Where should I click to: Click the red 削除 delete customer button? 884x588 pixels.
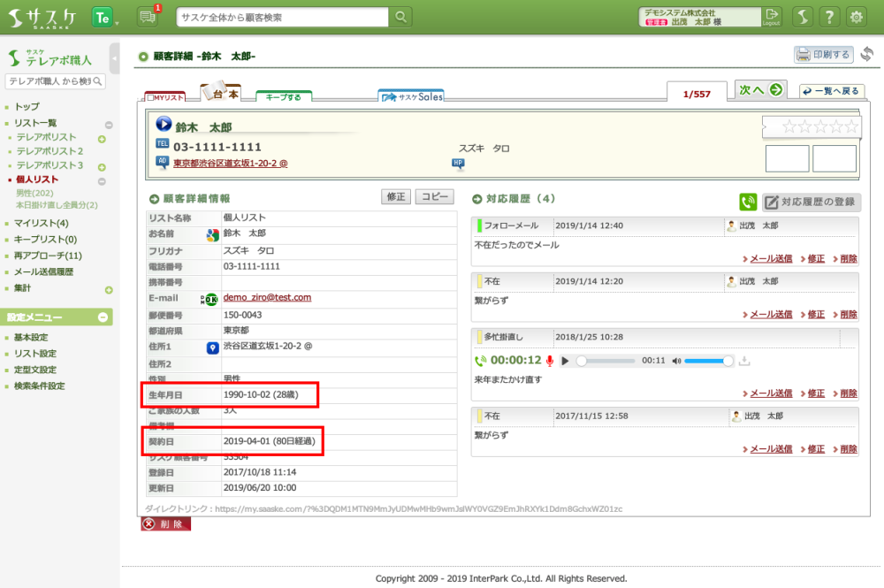click(x=166, y=524)
